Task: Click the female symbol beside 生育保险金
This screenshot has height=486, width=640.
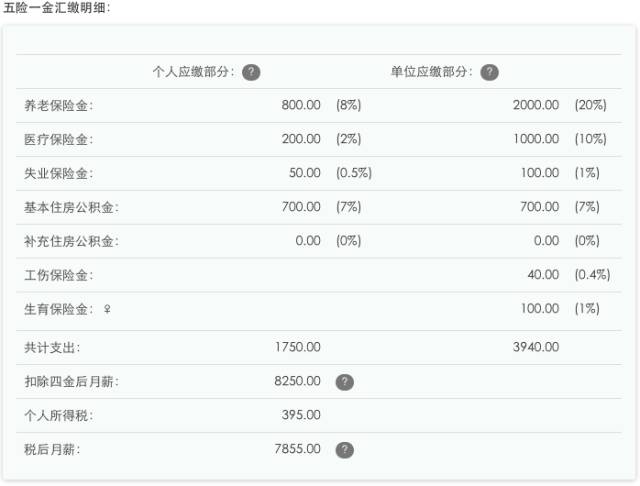Action: (107, 309)
